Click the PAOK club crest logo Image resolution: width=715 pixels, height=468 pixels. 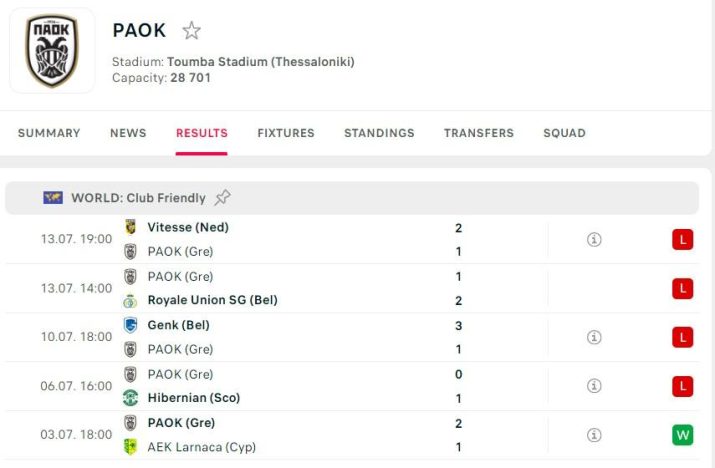click(x=52, y=51)
